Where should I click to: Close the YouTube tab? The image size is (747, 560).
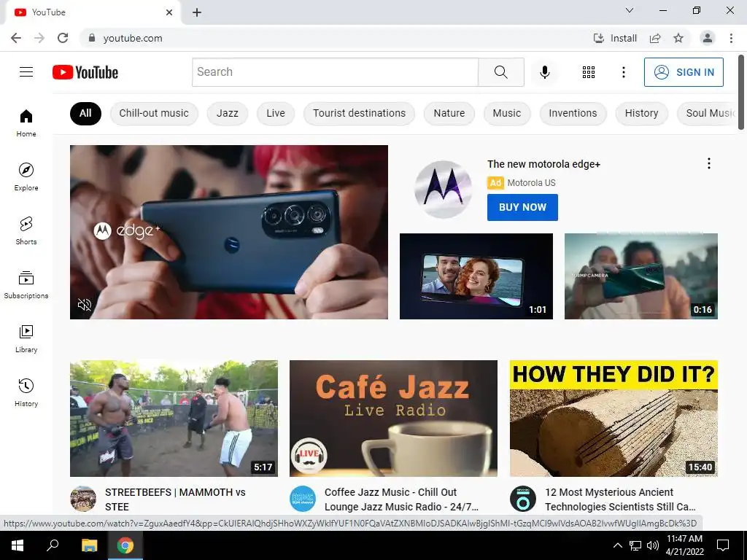(169, 12)
